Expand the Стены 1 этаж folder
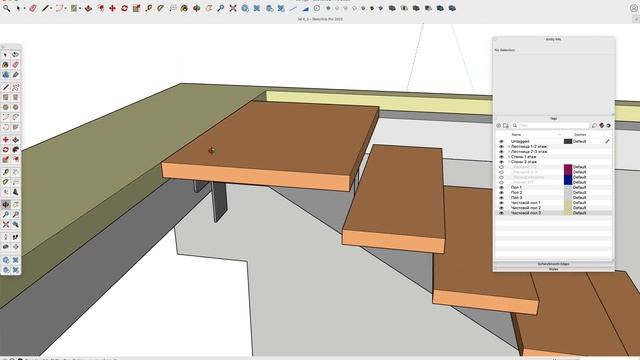This screenshot has width=640, height=360. [509, 157]
